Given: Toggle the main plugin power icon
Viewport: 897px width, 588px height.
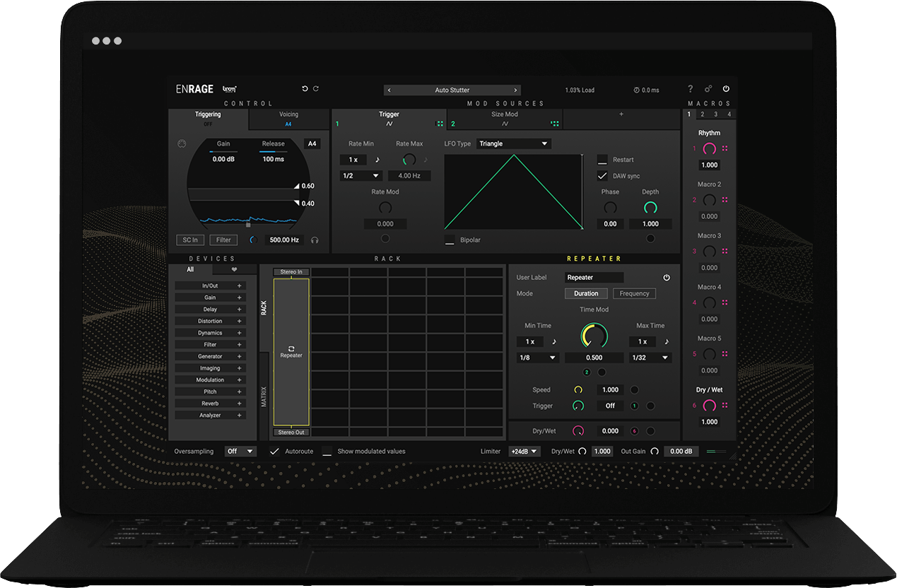Looking at the screenshot, I should [726, 89].
